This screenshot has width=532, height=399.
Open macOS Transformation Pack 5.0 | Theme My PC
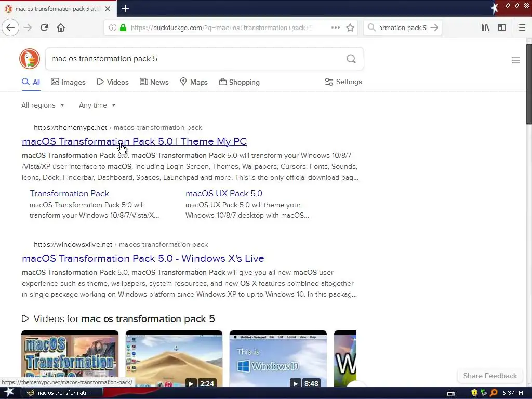(135, 141)
